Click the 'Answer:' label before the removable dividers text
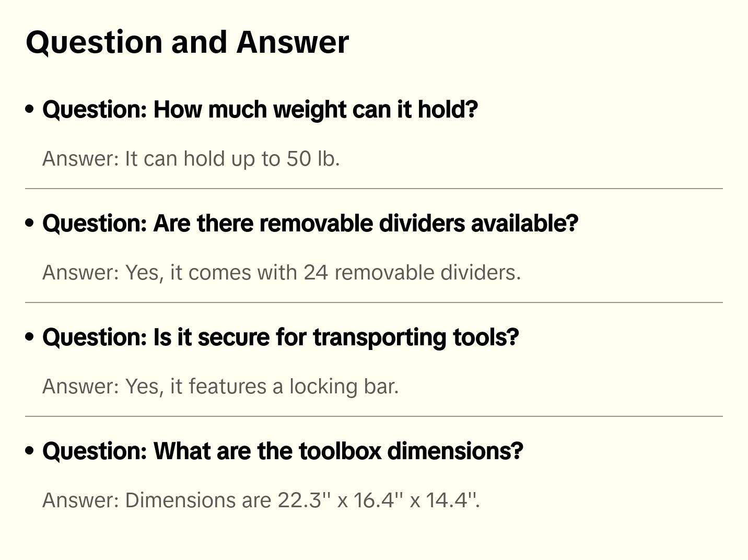Screen dimensions: 748x560 click(81, 273)
